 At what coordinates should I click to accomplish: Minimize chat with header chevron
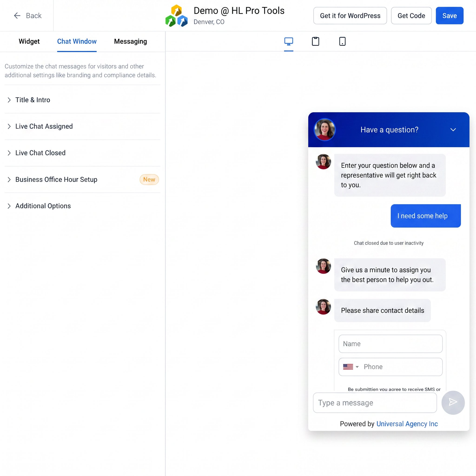pos(453,130)
